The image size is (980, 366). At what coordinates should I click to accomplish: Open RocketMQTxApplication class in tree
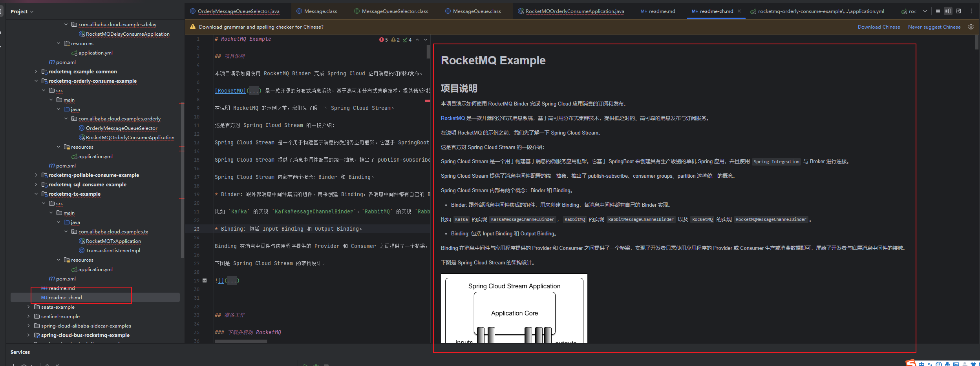click(113, 241)
